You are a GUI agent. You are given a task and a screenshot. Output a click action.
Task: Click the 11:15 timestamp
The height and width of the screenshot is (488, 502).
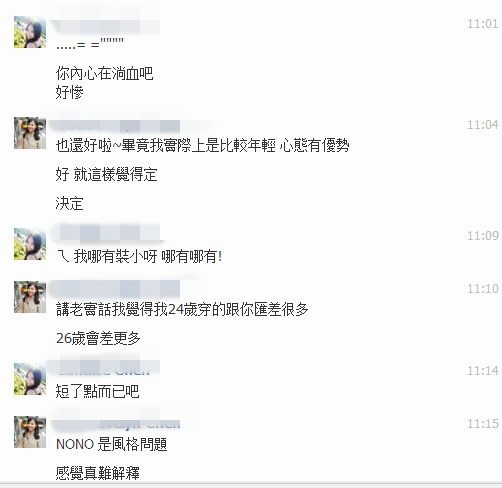(482, 424)
